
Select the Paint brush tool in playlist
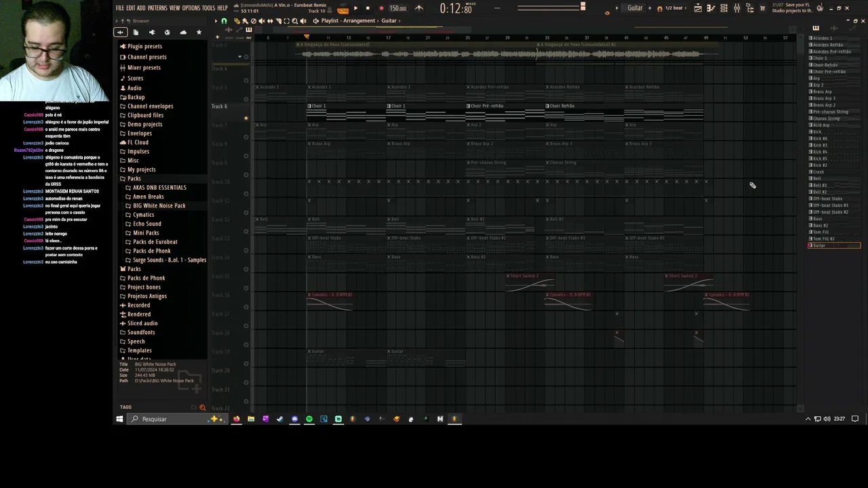245,21
